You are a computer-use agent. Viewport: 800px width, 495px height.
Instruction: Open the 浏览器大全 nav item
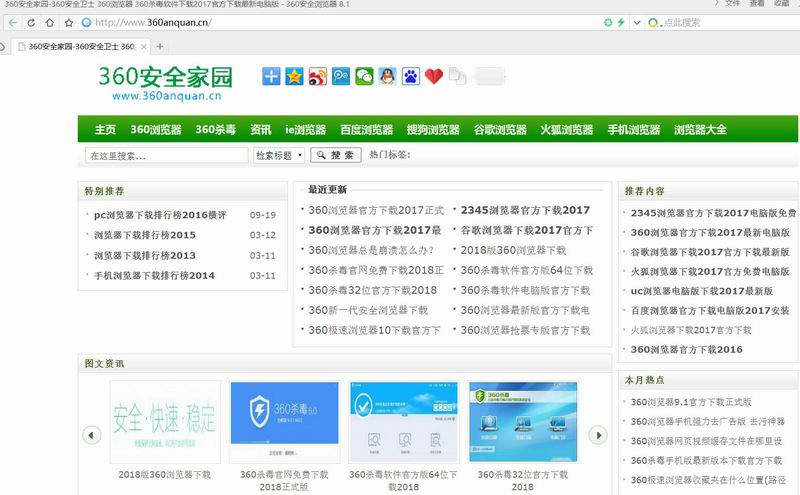tap(700, 130)
